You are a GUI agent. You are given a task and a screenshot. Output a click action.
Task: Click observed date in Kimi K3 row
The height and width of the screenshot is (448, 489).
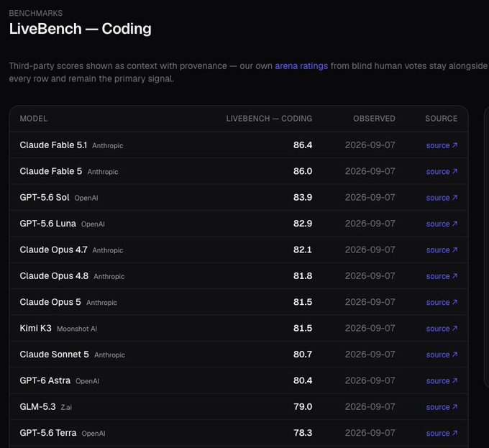370,329
